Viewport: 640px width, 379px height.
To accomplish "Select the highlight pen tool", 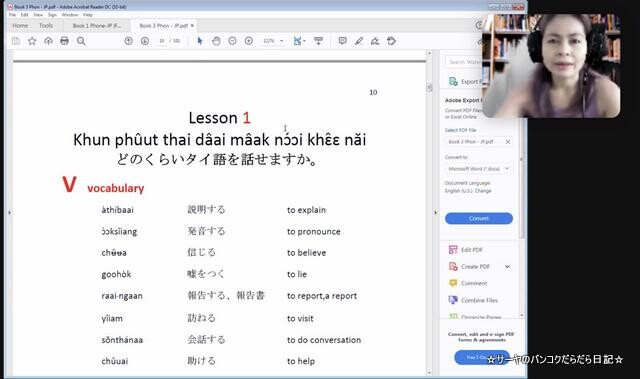I will (359, 41).
